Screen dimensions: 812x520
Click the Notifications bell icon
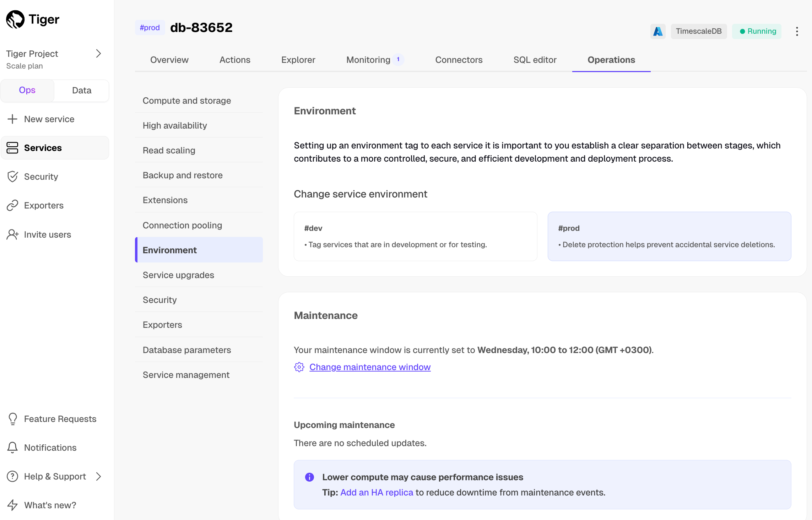coord(12,448)
